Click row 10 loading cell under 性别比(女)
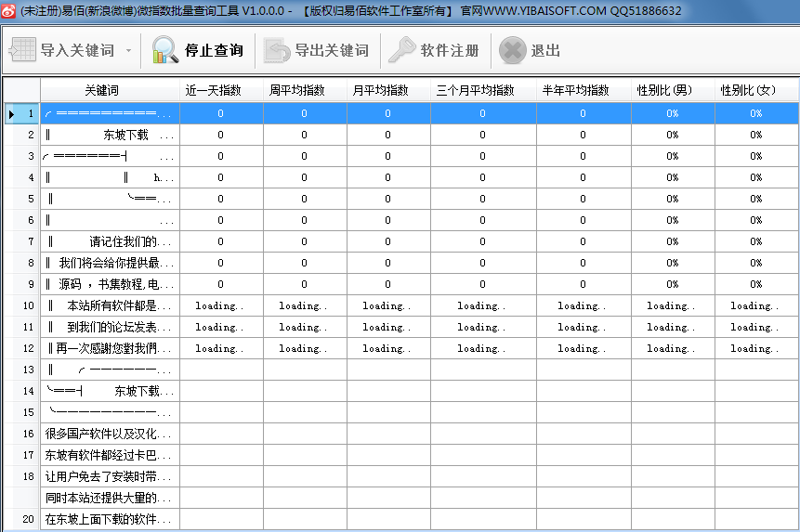Screen dimensions: 800x532 [x=757, y=305]
